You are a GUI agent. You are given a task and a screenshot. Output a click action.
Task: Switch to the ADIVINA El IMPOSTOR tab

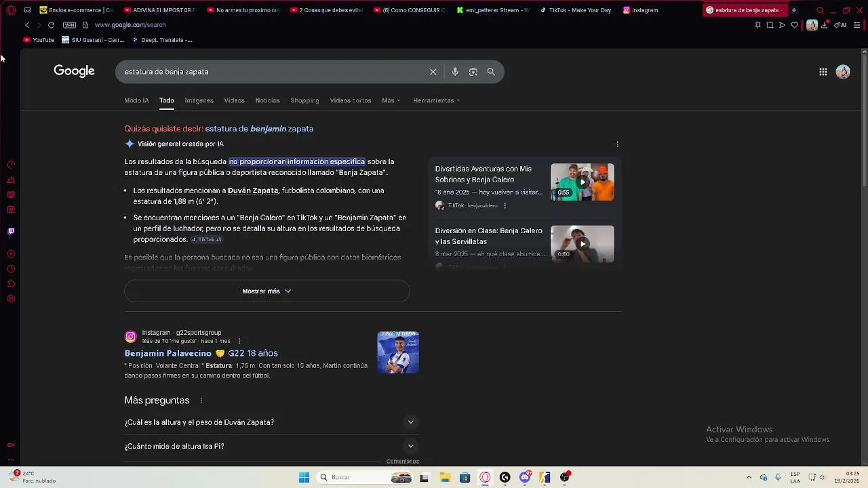pyautogui.click(x=160, y=10)
